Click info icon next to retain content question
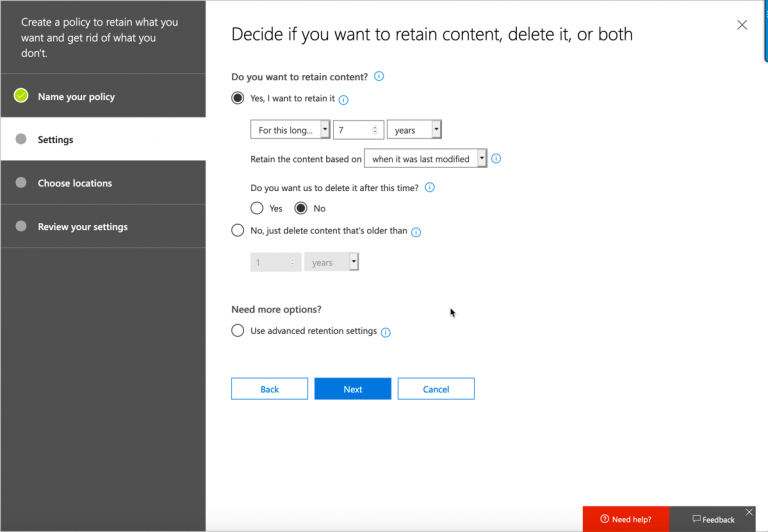The image size is (768, 532). coord(379,76)
